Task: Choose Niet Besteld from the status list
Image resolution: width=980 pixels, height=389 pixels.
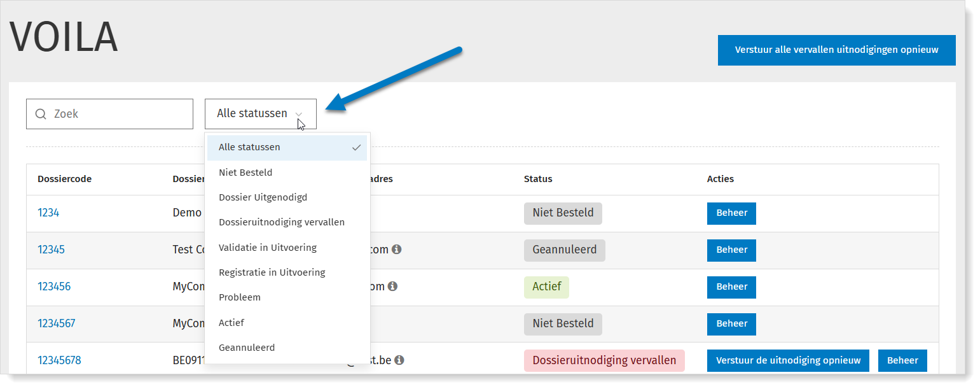Action: tap(287, 173)
